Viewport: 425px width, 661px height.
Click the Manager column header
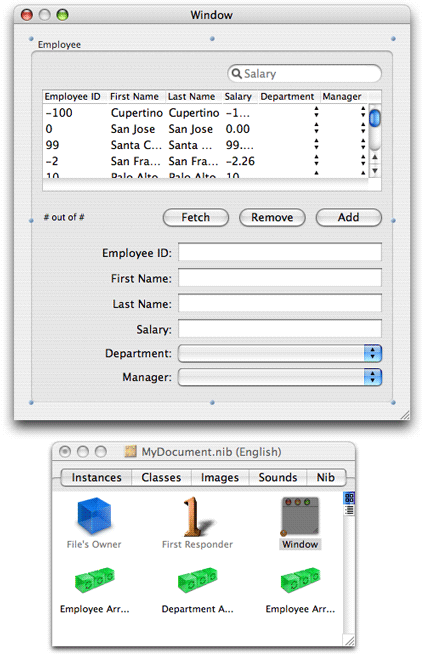344,97
